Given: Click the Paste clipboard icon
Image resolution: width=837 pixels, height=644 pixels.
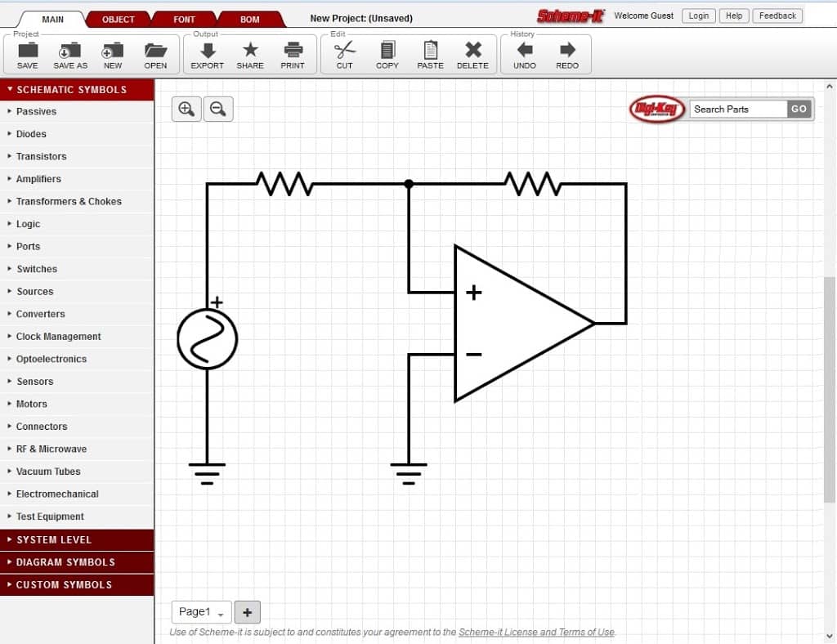Looking at the screenshot, I should [430, 54].
